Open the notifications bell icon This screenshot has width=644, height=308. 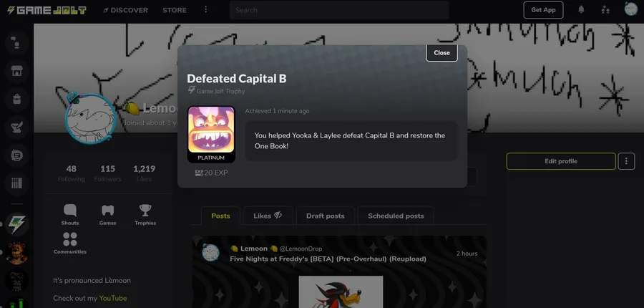(x=581, y=9)
